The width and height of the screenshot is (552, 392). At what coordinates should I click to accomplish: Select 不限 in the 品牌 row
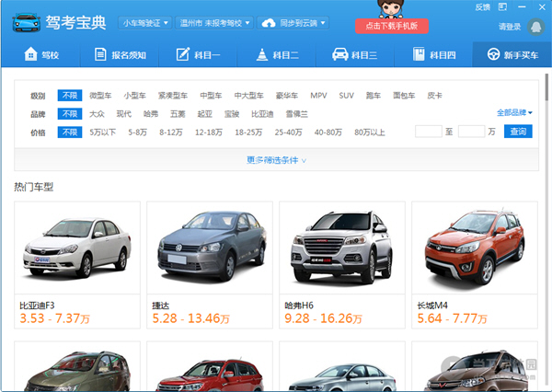70,113
